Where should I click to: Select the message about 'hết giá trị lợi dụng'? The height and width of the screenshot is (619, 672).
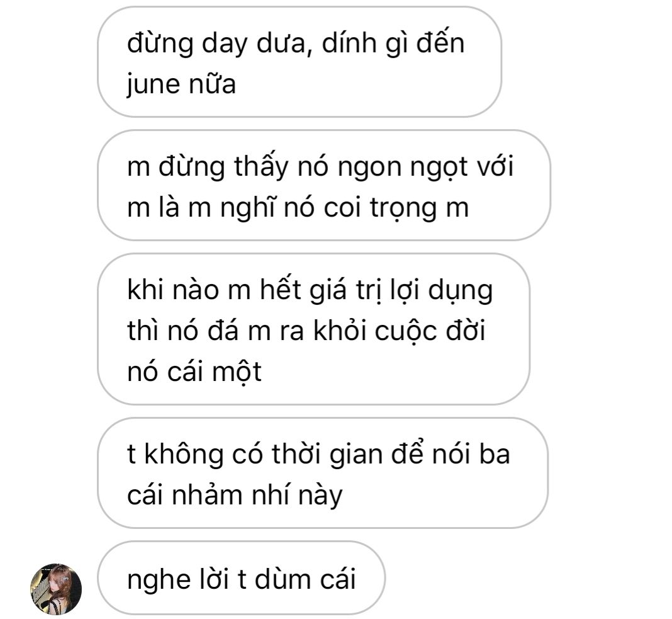tap(313, 329)
